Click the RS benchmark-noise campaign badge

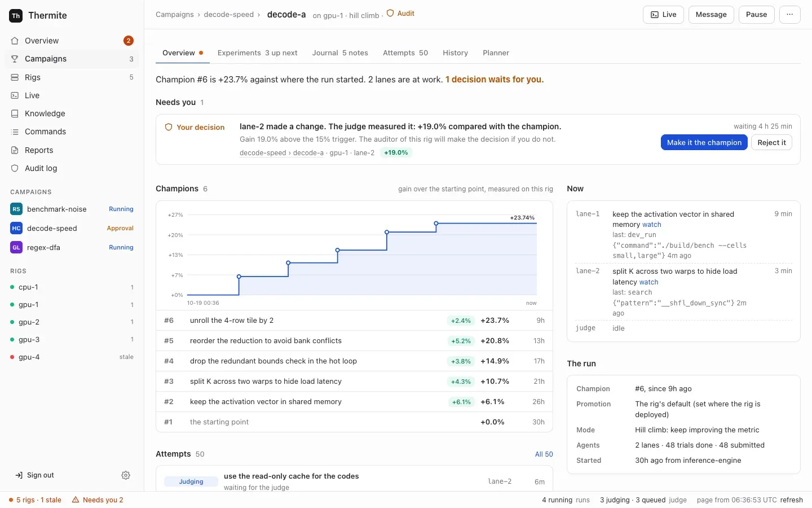click(x=16, y=209)
